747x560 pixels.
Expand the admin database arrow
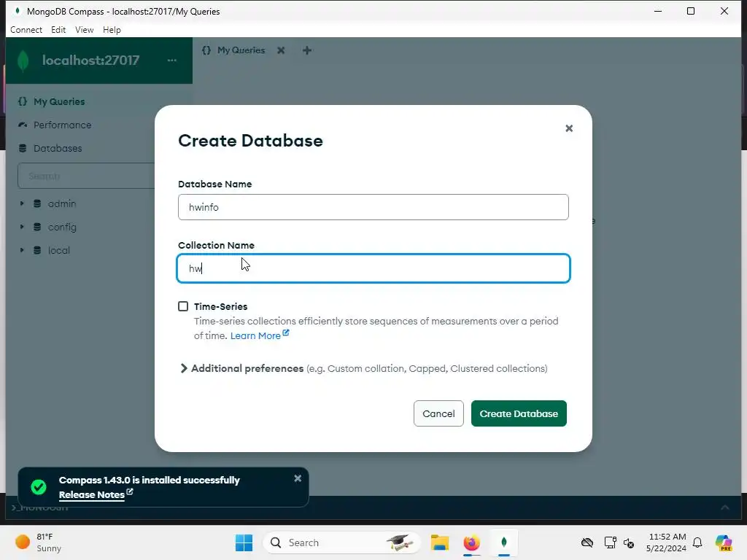[21, 203]
